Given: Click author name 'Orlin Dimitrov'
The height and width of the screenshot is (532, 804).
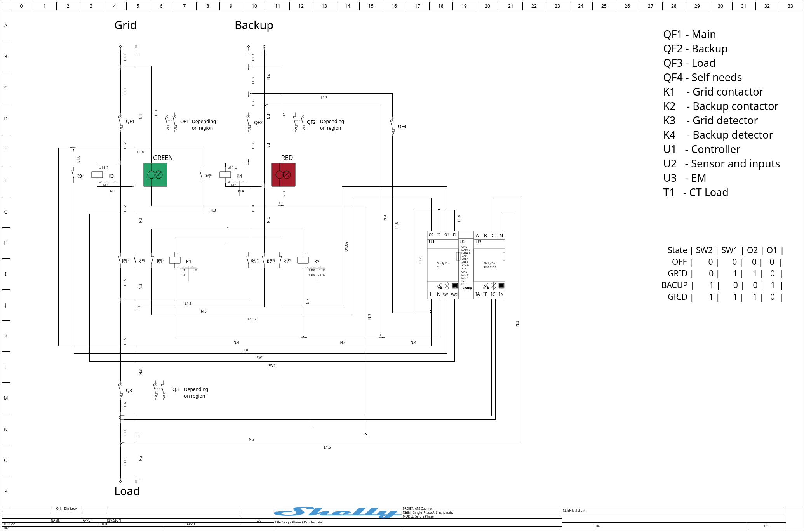Looking at the screenshot, I should [66, 509].
